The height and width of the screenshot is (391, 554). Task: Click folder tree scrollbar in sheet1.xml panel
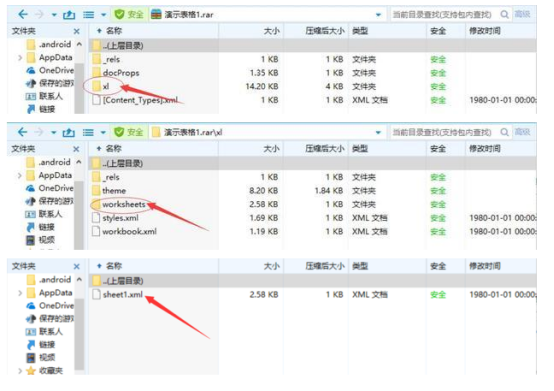coord(79,334)
